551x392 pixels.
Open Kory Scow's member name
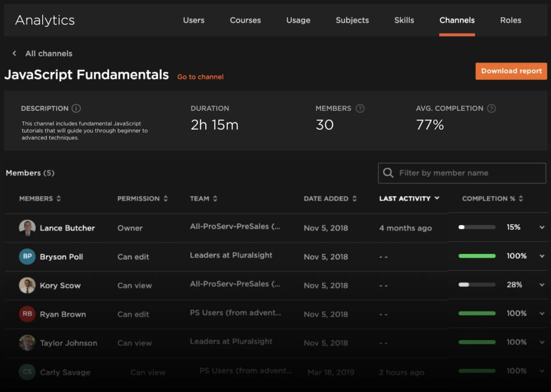60,286
